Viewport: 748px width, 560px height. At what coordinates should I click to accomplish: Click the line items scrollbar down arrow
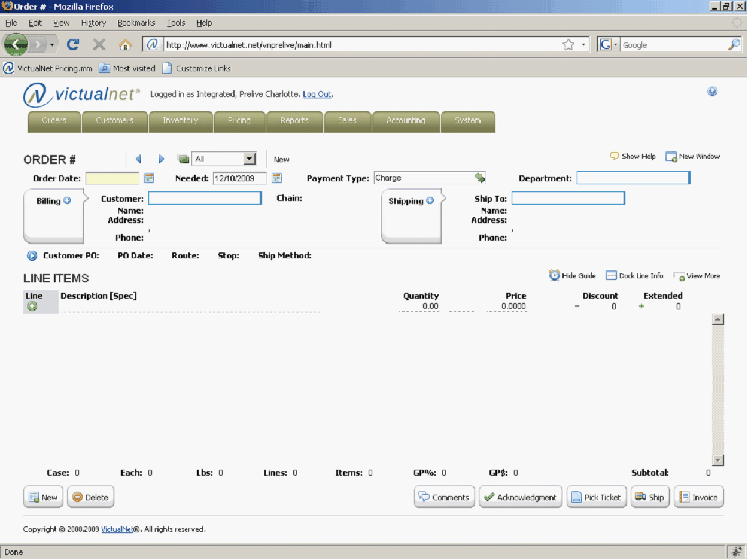pyautogui.click(x=718, y=460)
